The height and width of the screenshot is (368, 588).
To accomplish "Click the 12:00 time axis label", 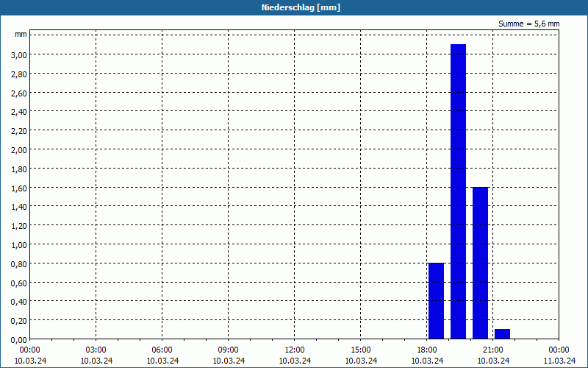I will [x=295, y=350].
